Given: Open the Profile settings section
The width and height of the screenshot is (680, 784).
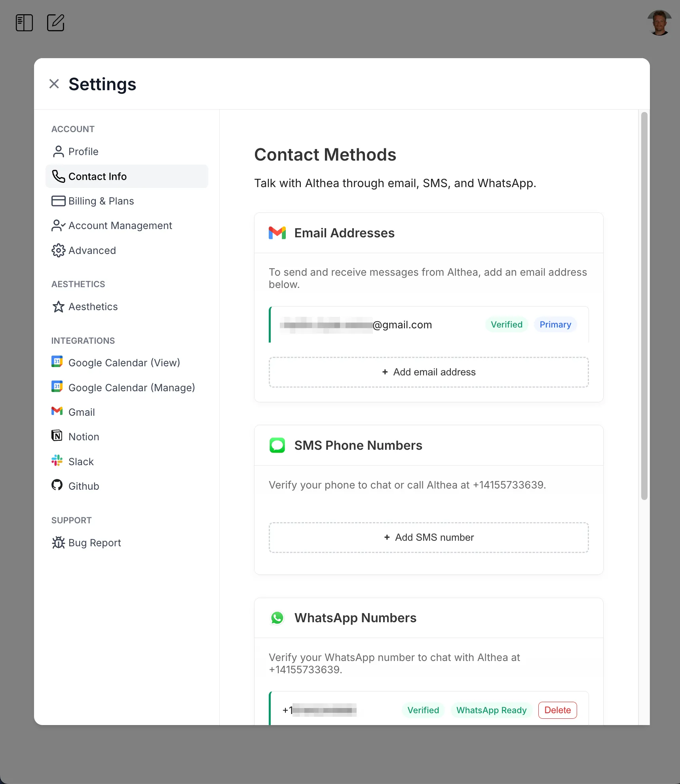Looking at the screenshot, I should coord(127,151).
